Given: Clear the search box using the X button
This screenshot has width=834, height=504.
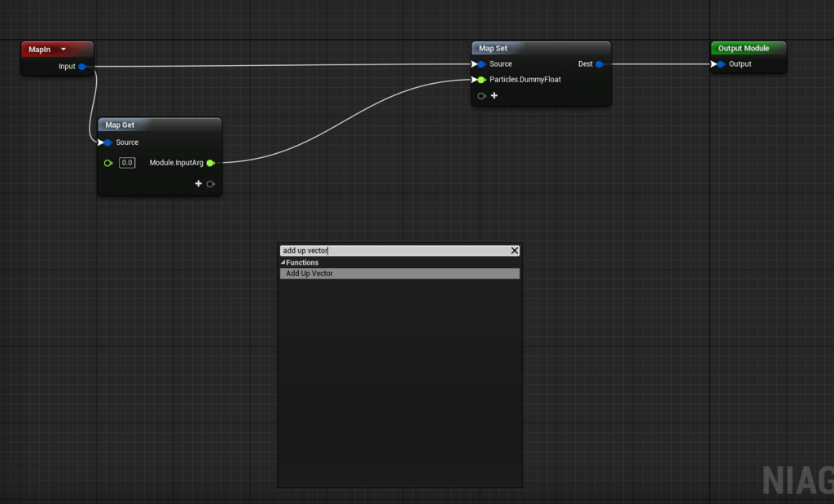Looking at the screenshot, I should [x=515, y=251].
